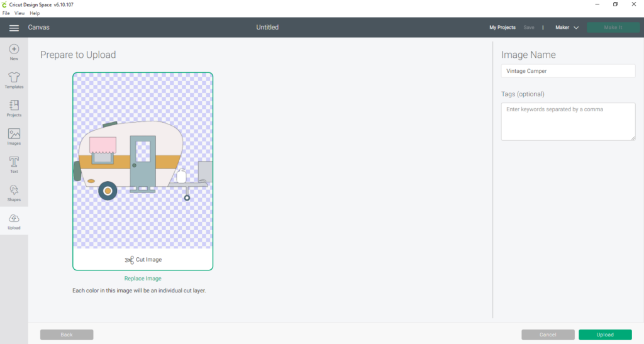
Task: Open the Projects panel
Action: [14, 108]
